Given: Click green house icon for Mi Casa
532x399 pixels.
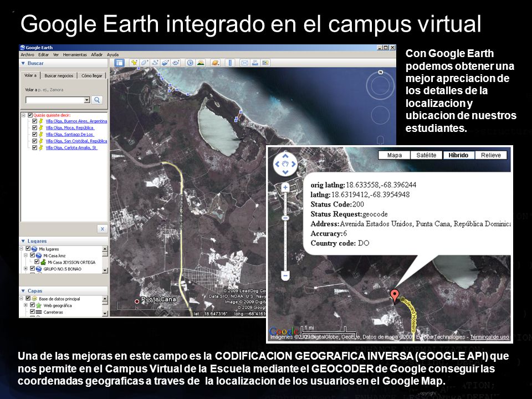Looking at the screenshot, I should pyautogui.click(x=43, y=262).
